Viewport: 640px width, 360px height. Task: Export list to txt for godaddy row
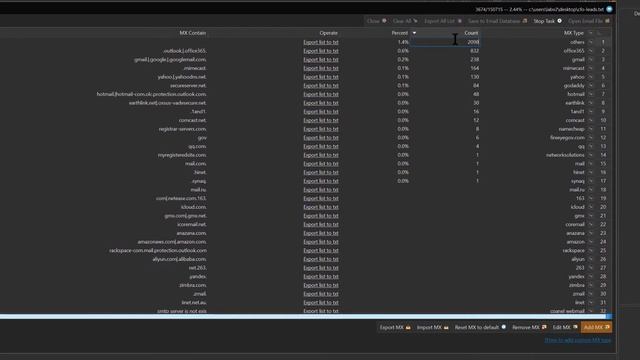321,86
